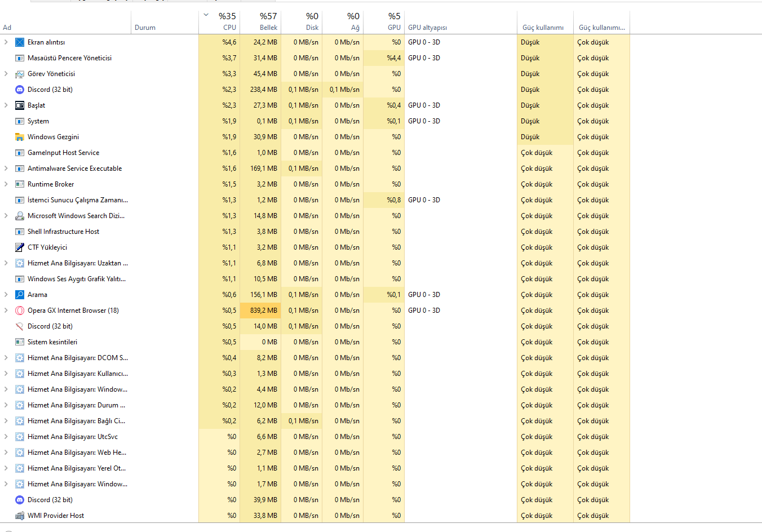Click the 839,2 MB memory cell
This screenshot has width=762, height=532.
[260, 311]
